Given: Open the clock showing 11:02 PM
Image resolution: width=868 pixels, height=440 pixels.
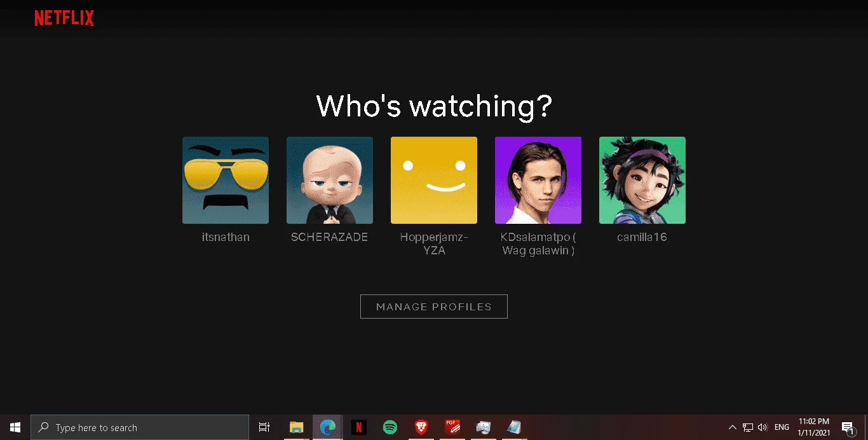Looking at the screenshot, I should pos(814,427).
